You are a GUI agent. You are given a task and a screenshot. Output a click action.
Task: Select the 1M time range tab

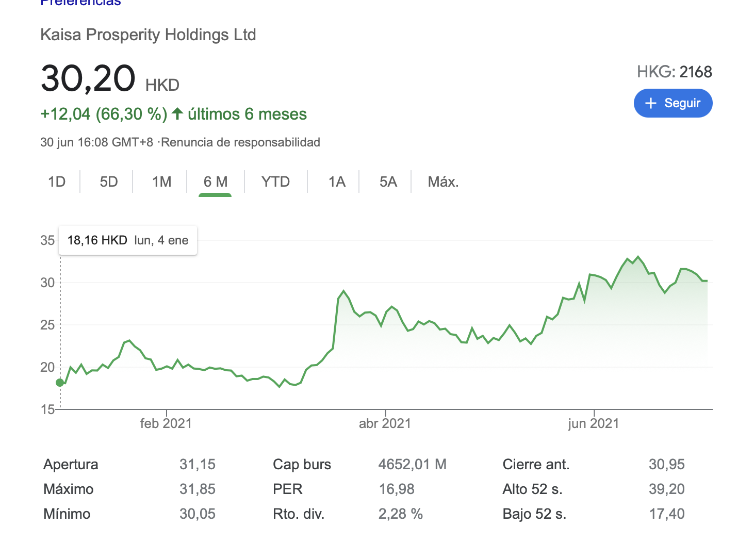tap(162, 182)
